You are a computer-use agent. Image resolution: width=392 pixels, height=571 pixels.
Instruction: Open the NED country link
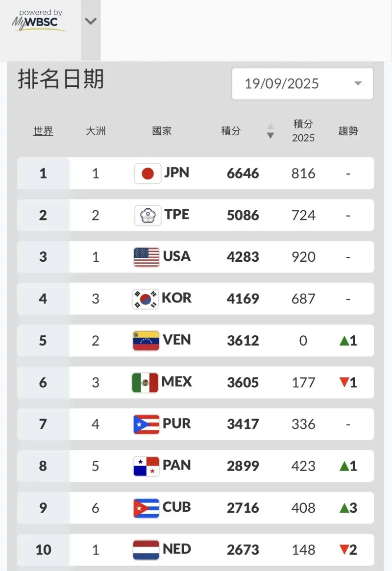point(177,549)
